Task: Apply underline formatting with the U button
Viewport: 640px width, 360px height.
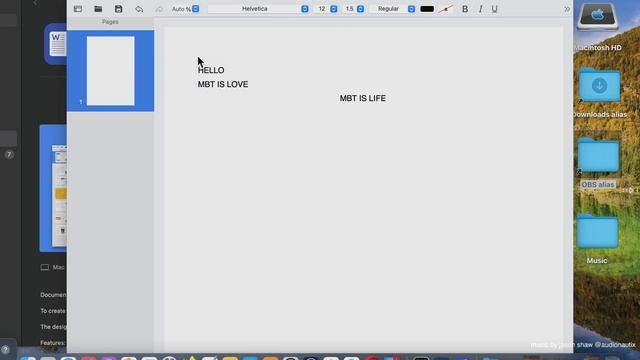Action: point(494,9)
